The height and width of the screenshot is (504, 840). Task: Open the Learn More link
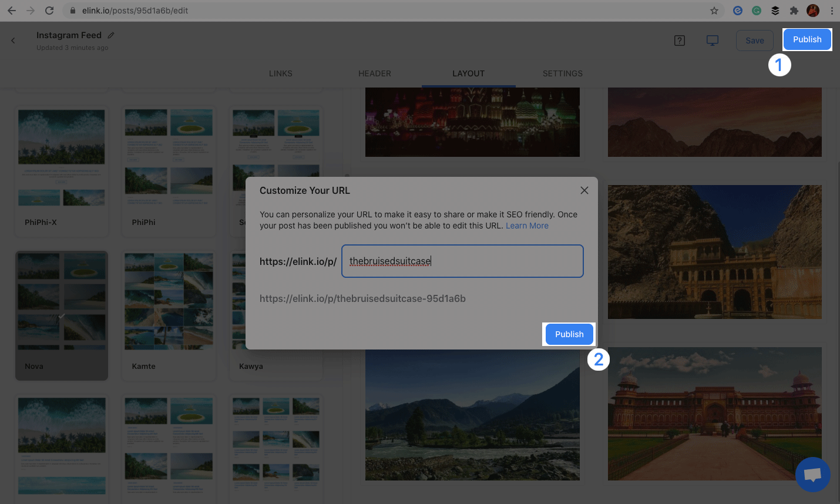pyautogui.click(x=527, y=226)
